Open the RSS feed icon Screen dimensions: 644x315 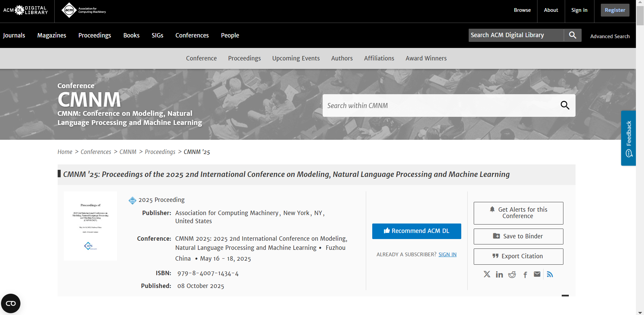(x=550, y=274)
